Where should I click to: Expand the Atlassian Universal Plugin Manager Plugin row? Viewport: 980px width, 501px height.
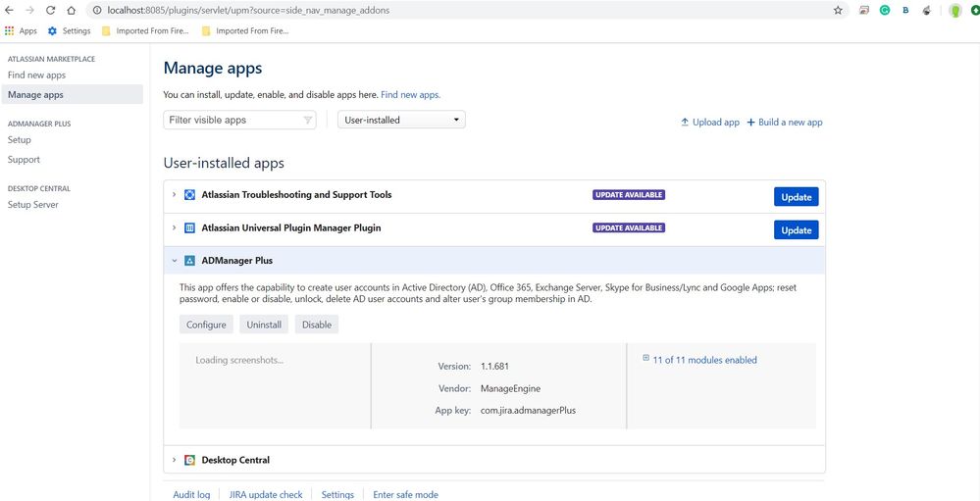174,228
